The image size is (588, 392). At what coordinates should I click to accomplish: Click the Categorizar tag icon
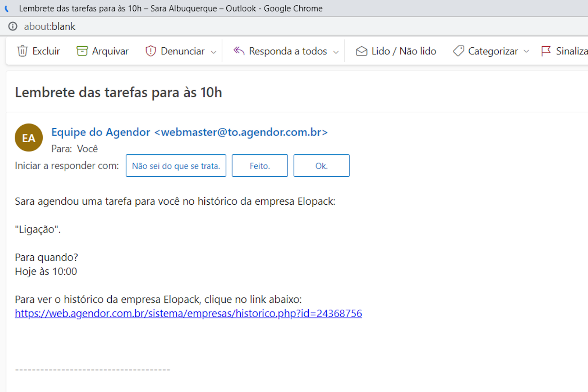point(458,51)
